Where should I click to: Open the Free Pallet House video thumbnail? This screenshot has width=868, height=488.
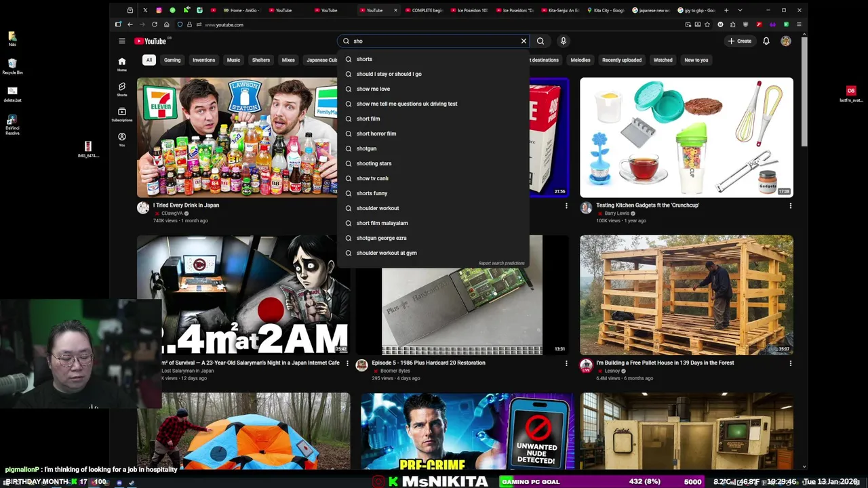pos(686,295)
